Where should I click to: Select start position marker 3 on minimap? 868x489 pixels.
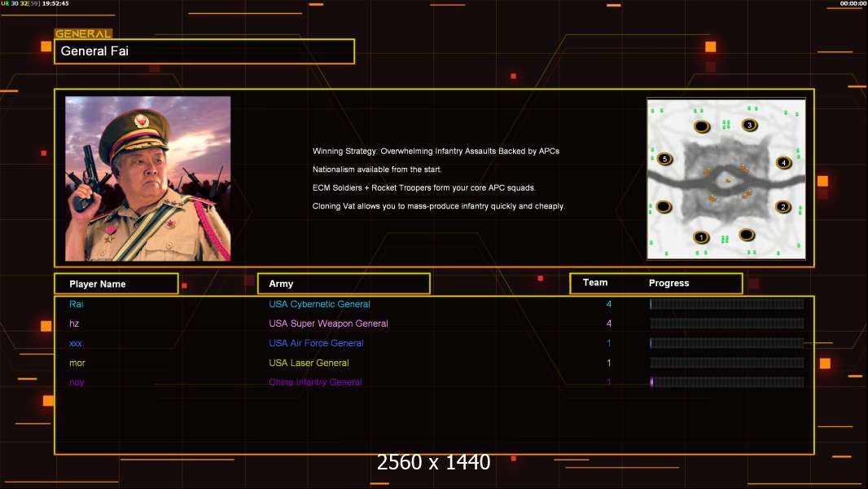click(750, 126)
